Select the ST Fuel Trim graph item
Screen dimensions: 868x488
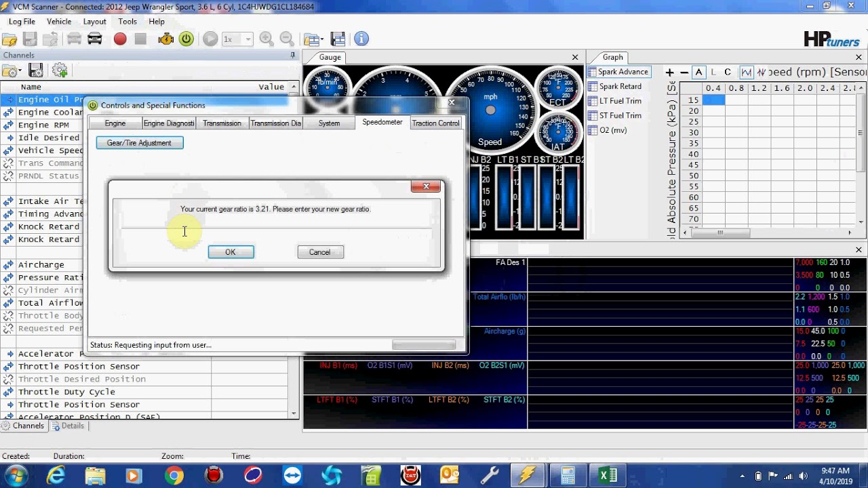(615, 116)
